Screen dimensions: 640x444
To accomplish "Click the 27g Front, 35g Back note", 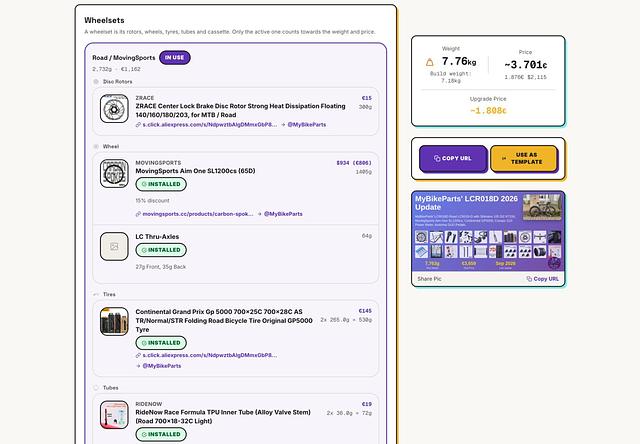I will click(x=161, y=267).
